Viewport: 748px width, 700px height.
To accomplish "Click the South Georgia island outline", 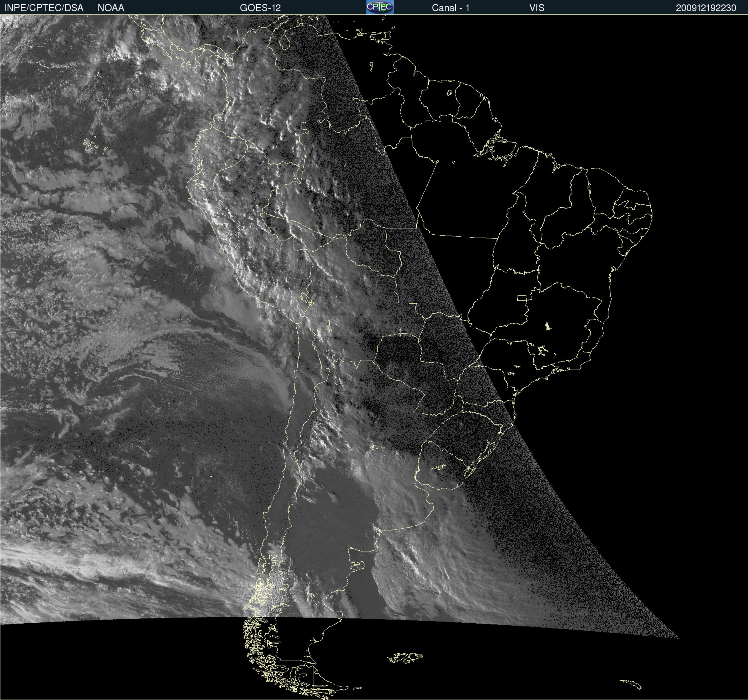I will coord(632,684).
